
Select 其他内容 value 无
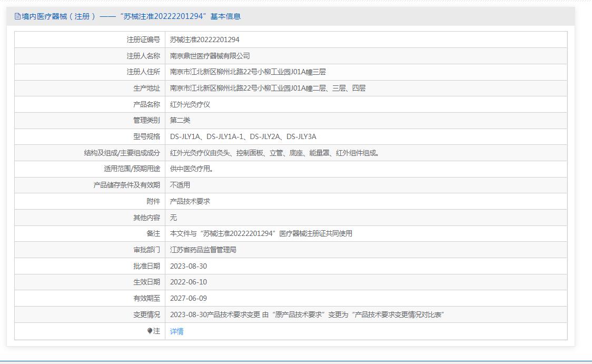[x=173, y=218]
